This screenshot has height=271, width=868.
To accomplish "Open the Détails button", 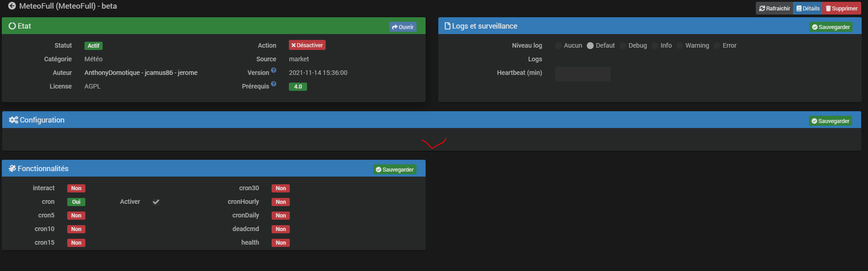I will [x=808, y=8].
